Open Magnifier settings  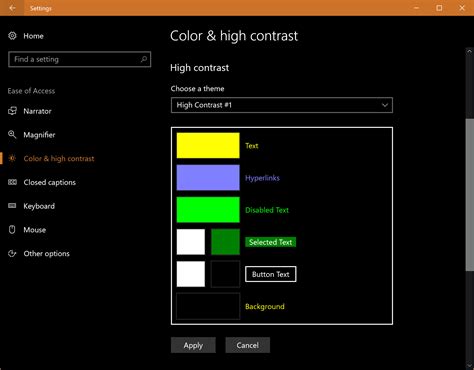click(x=39, y=135)
